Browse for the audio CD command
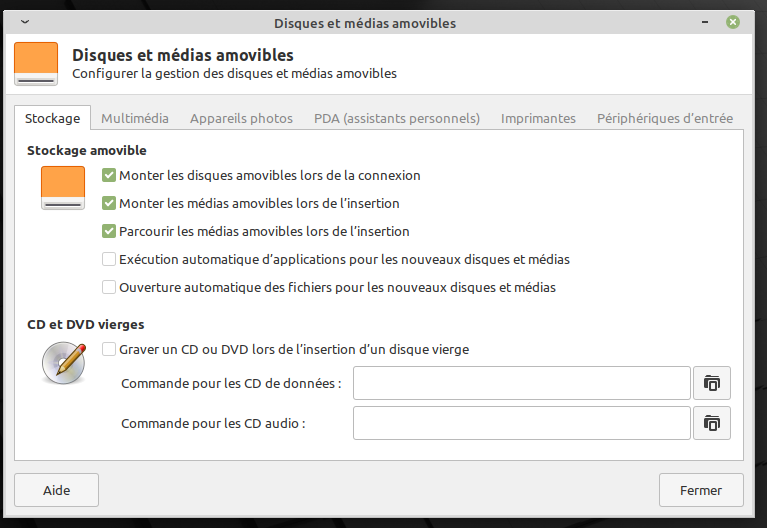 712,423
